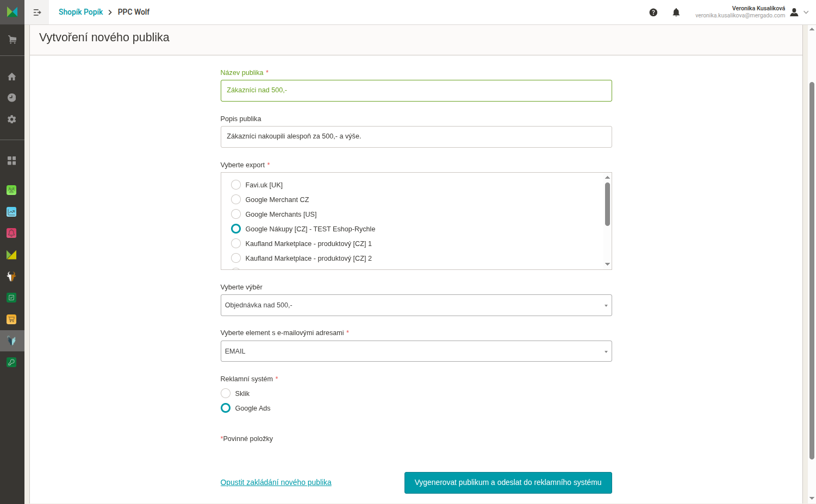
Task: Click the pink bell app icon
Action: [x=11, y=233]
